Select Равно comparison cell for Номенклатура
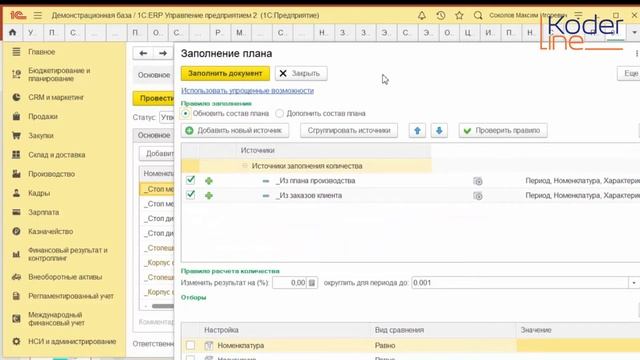640x360 pixels. coord(444,345)
